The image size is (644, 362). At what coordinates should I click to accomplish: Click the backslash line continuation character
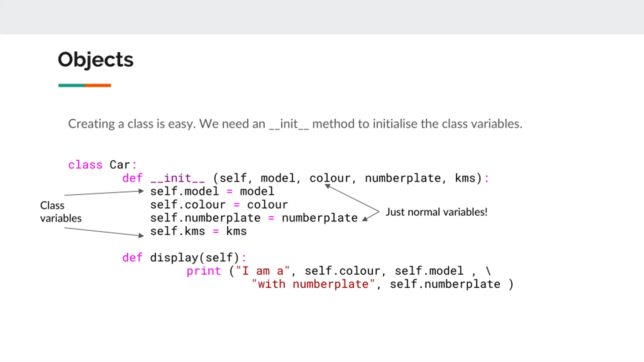click(488, 271)
